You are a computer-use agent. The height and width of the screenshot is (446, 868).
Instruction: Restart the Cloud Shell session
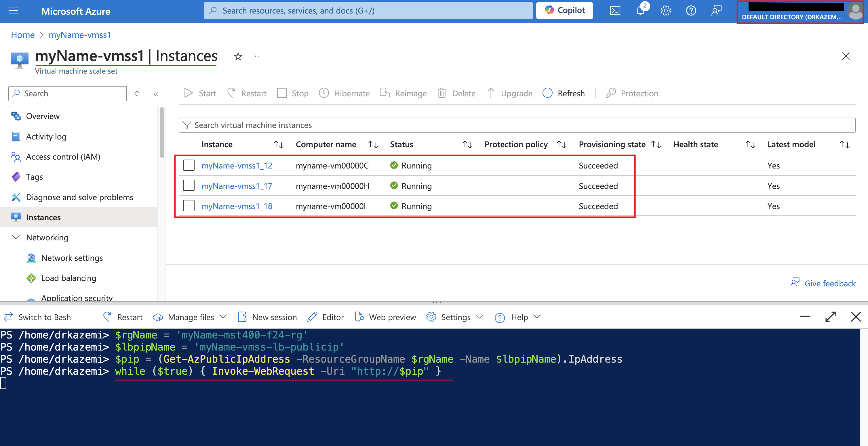(123, 317)
